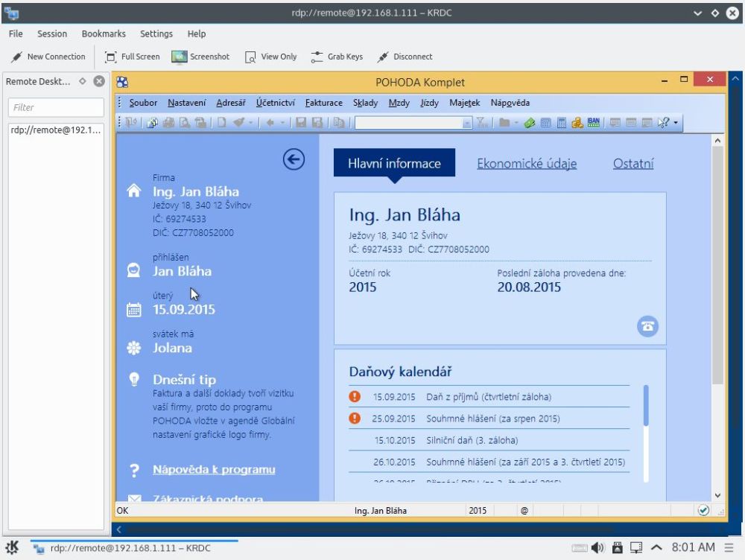Click the IBAN toolbar icon
745x560 pixels.
[594, 123]
